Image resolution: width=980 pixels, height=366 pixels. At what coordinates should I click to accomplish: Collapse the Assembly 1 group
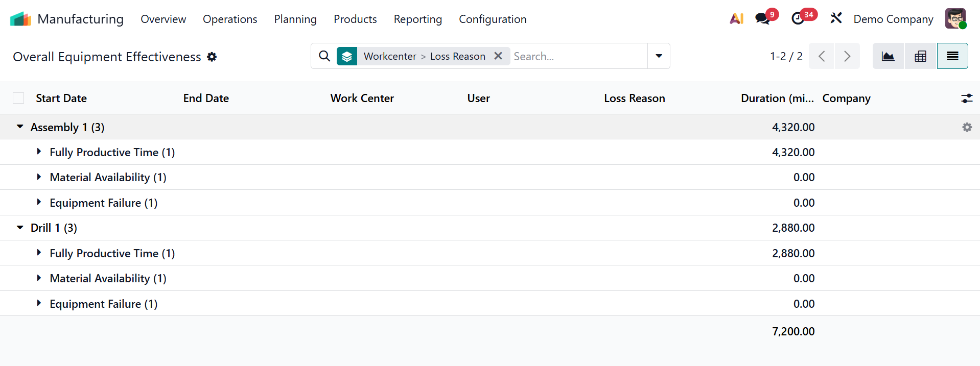[x=20, y=127]
